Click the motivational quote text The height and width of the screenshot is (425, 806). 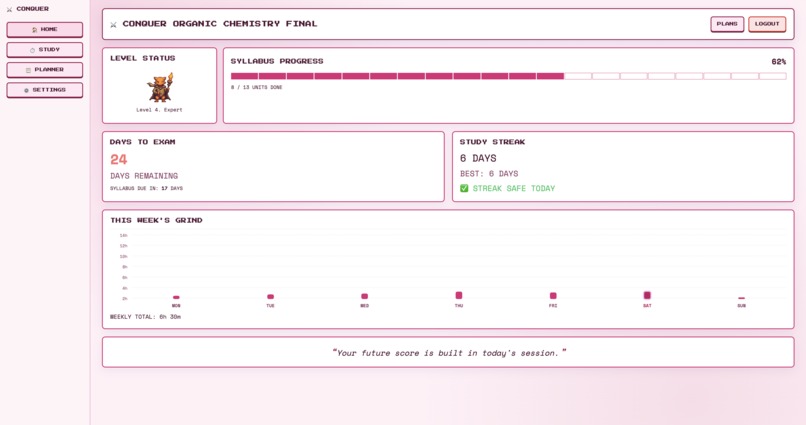448,353
